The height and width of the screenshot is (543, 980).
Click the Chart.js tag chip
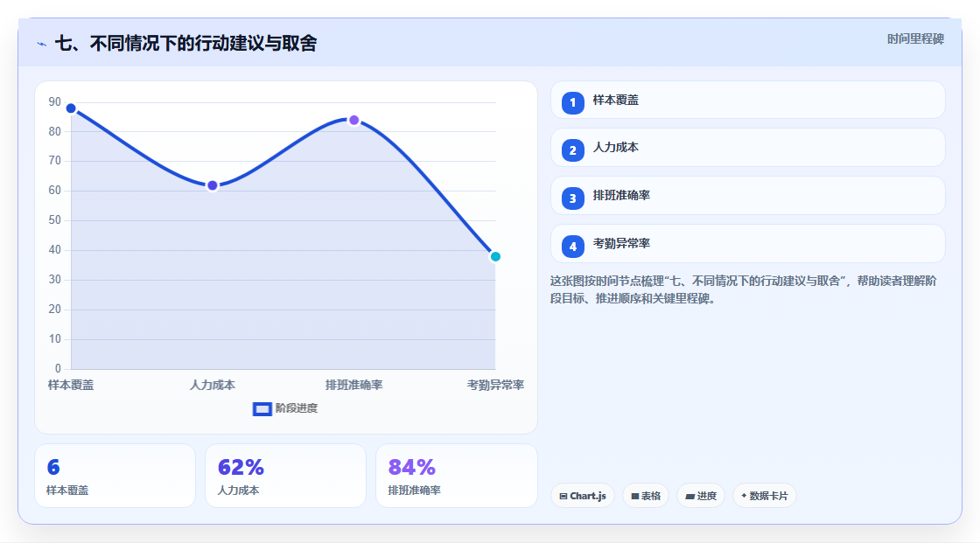point(583,496)
